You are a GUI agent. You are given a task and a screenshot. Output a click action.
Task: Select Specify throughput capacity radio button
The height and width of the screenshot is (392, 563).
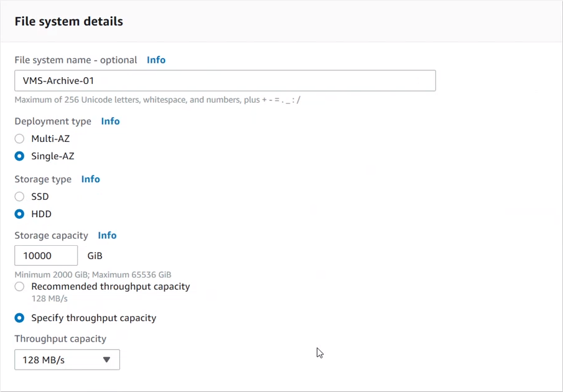point(20,318)
